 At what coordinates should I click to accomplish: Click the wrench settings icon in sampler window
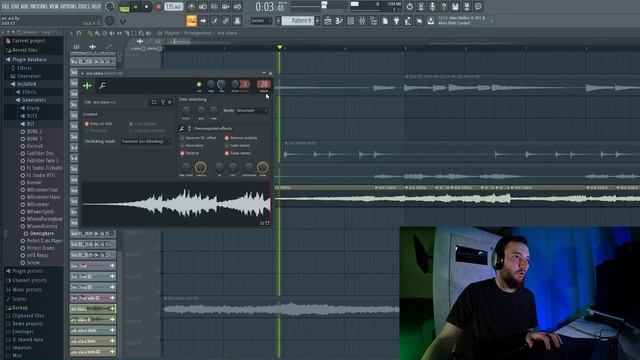click(102, 86)
